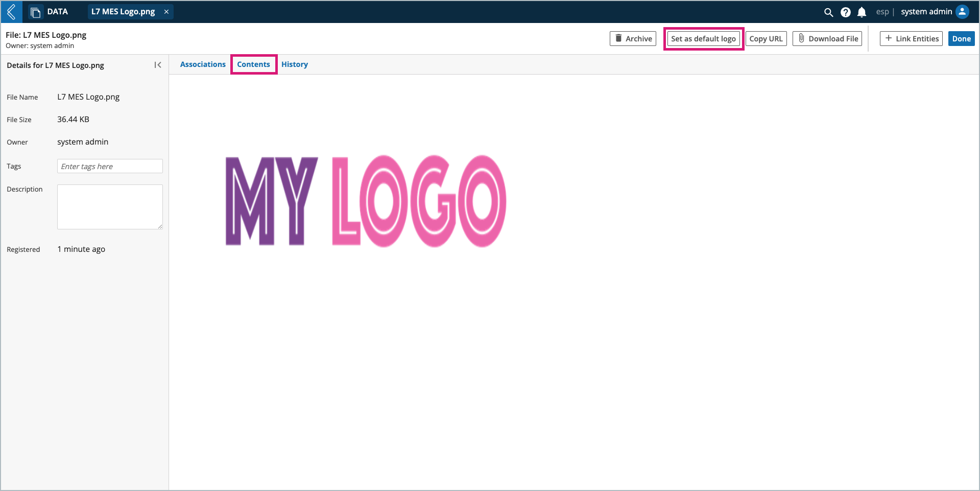Click the system admin user name
The width and height of the screenshot is (980, 491).
[x=926, y=12]
